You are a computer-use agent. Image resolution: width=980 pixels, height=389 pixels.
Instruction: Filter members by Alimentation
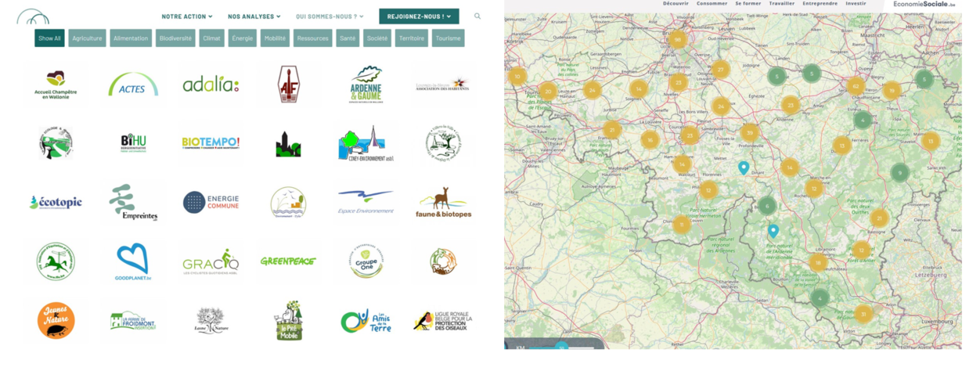point(131,38)
